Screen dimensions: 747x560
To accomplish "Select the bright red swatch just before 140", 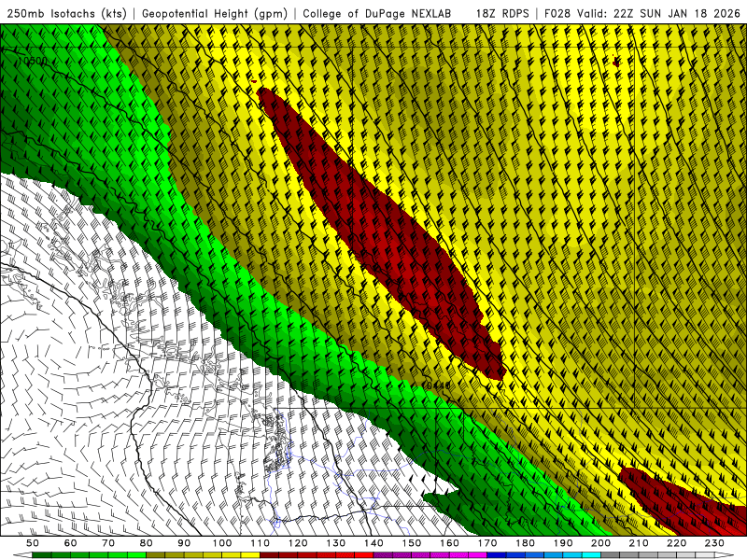I will [364, 555].
